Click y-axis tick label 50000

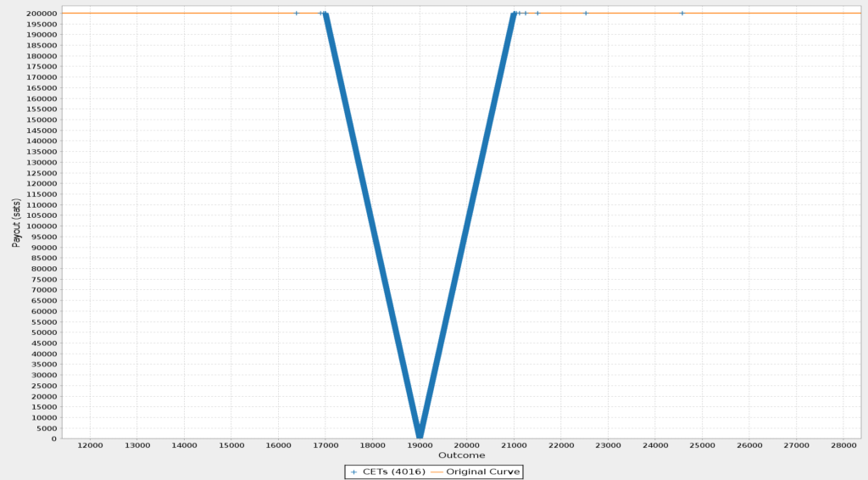click(x=46, y=332)
